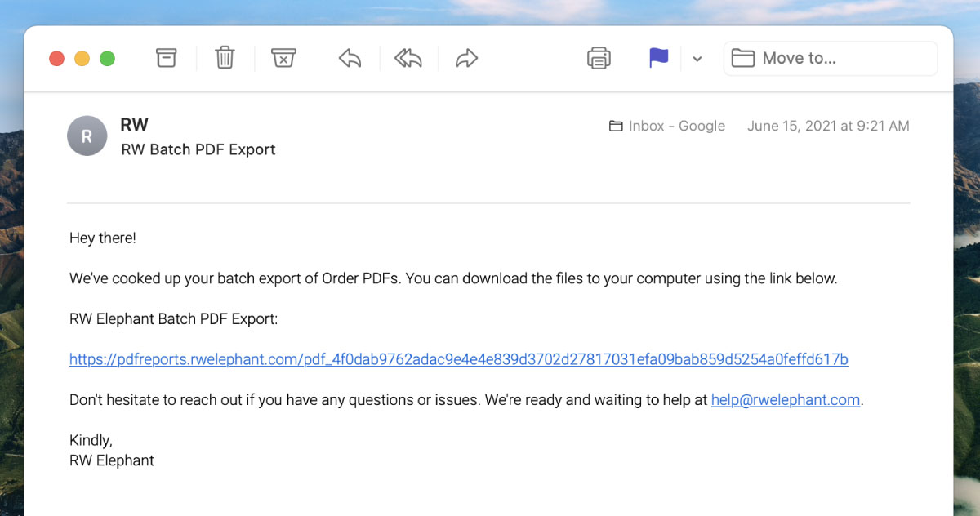The height and width of the screenshot is (516, 980).
Task: Click the date June 15, 2021 at 9:21 AM
Action: 828,126
